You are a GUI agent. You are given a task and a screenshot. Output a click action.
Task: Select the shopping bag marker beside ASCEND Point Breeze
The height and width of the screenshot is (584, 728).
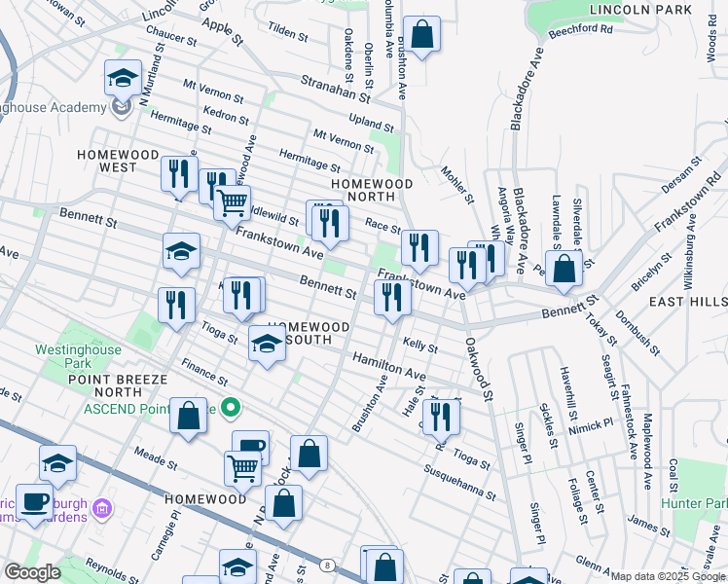point(189,416)
